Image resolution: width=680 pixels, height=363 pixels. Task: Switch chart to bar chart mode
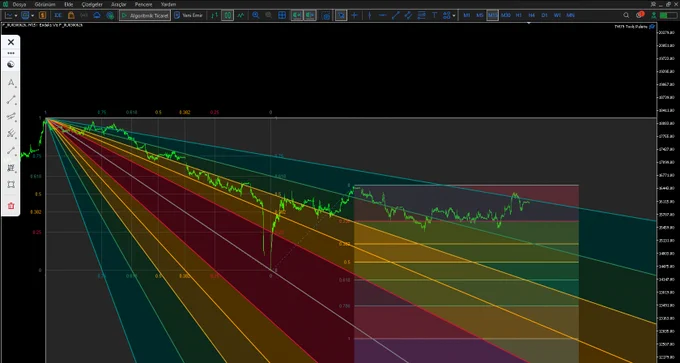point(214,15)
